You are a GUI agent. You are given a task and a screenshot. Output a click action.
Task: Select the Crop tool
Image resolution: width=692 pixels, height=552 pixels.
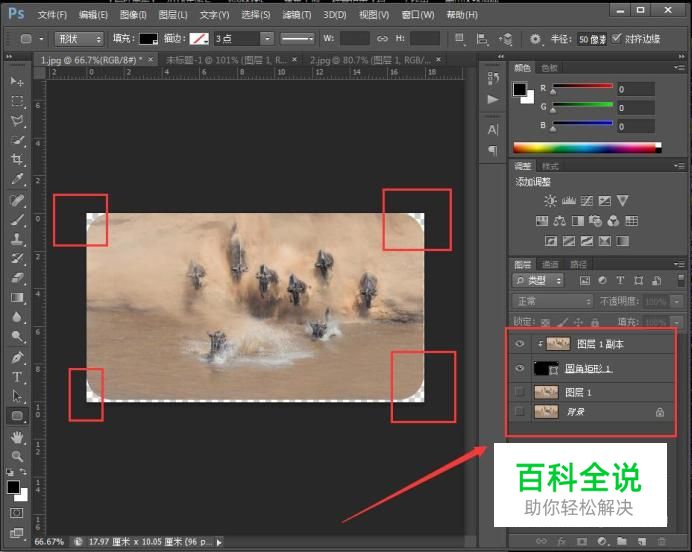(17, 160)
